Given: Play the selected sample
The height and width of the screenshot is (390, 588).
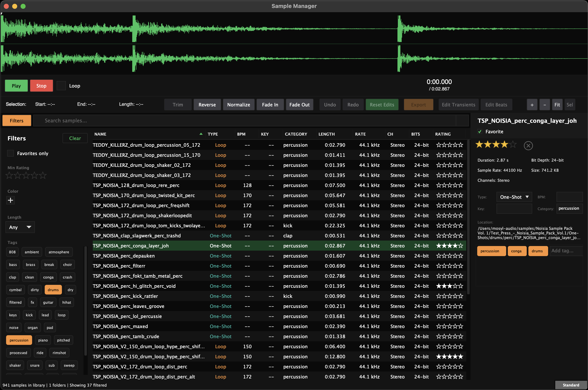Looking at the screenshot, I should pos(16,86).
